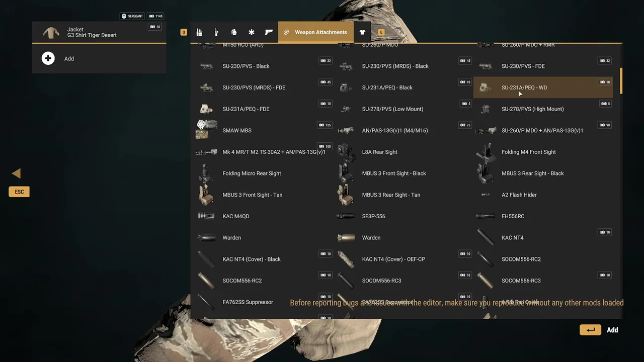Select SU-278/PVS (High Mount)
The image size is (644, 362).
tap(543, 109)
